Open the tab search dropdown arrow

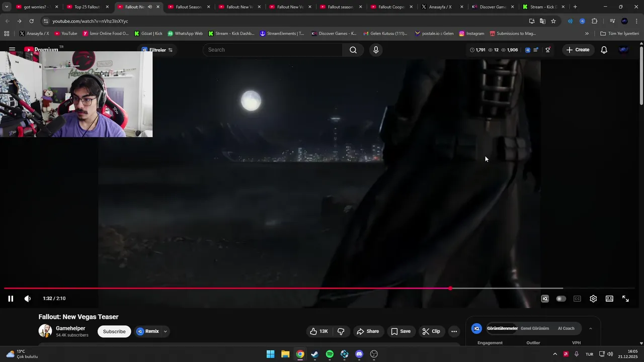click(x=7, y=7)
